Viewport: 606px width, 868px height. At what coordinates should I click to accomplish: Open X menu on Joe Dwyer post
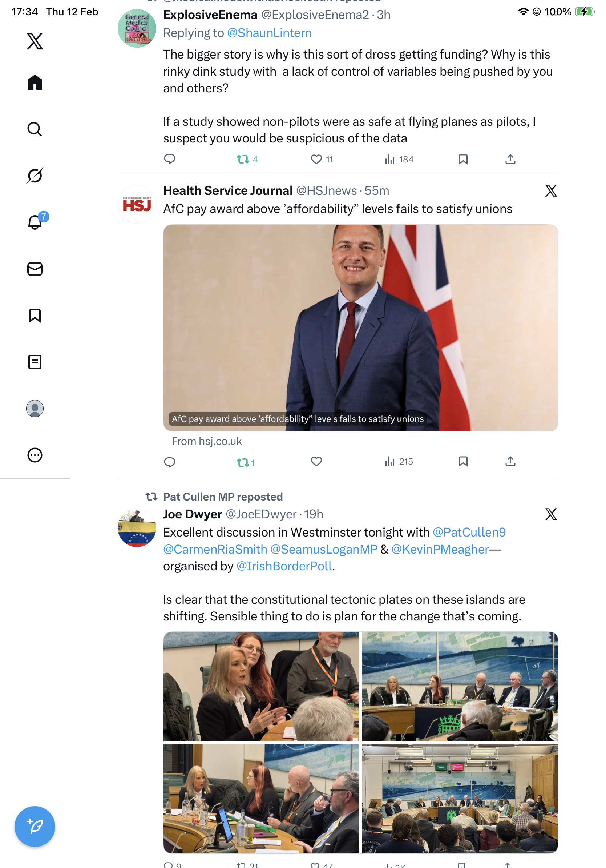551,514
